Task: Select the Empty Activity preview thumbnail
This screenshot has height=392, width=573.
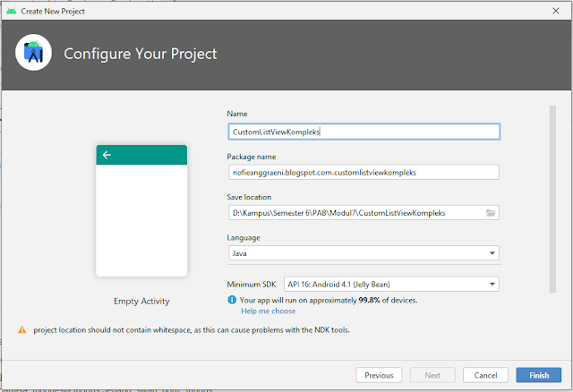Action: pos(141,210)
